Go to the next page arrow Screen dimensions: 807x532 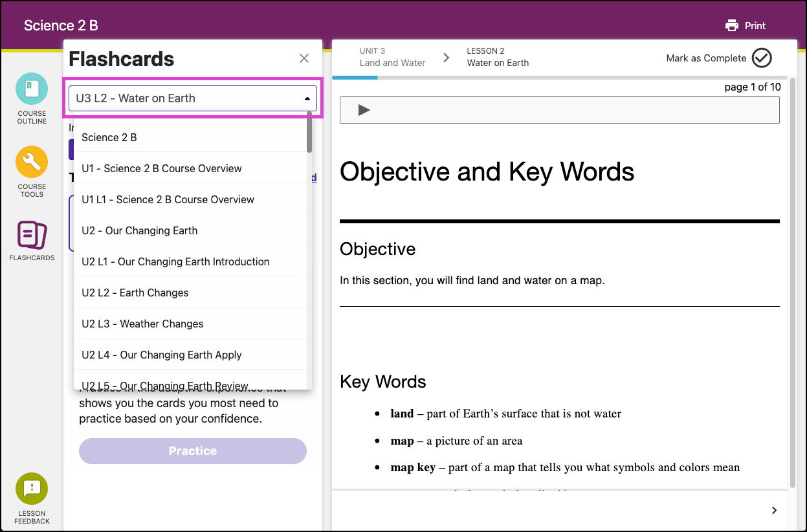click(x=775, y=511)
